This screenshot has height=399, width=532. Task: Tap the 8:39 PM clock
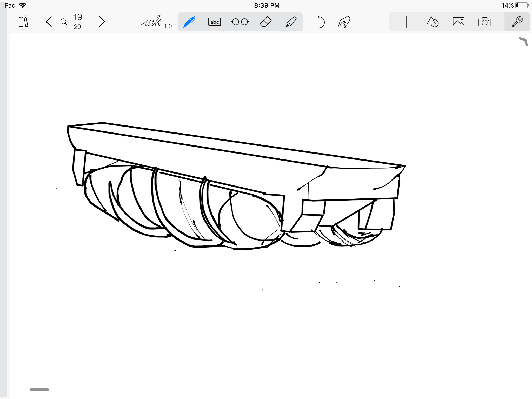pyautogui.click(x=267, y=5)
